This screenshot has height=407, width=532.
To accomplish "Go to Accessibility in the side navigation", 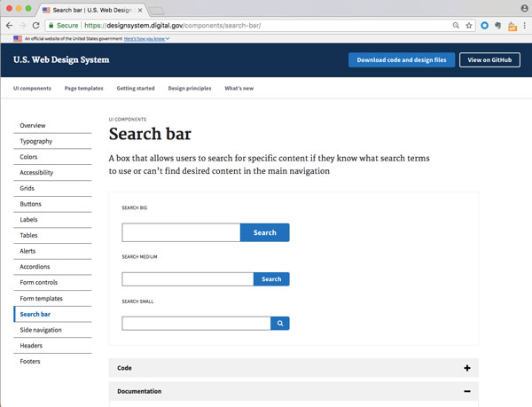I will coord(52,173).
